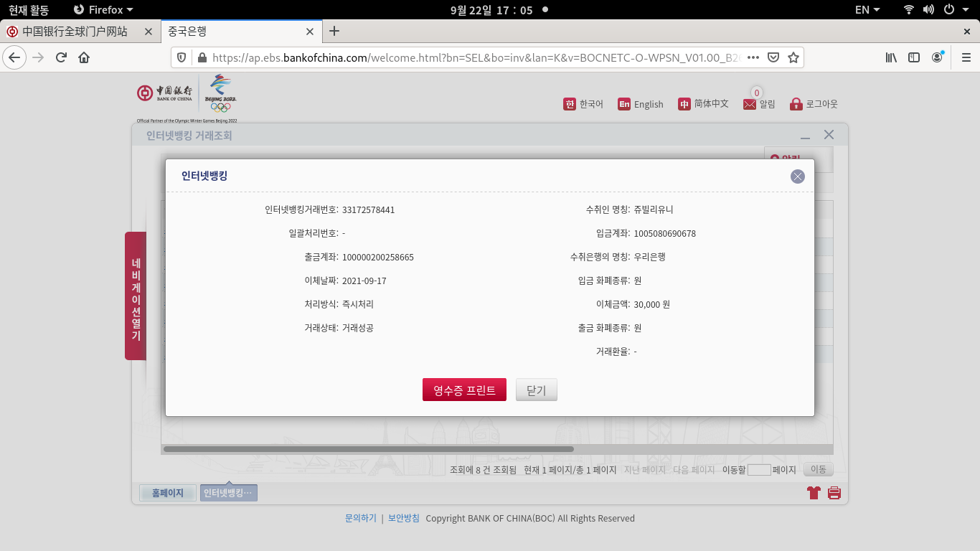The height and width of the screenshot is (551, 980).
Task: Click the horizontal scrollbar in table
Action: pos(368,449)
